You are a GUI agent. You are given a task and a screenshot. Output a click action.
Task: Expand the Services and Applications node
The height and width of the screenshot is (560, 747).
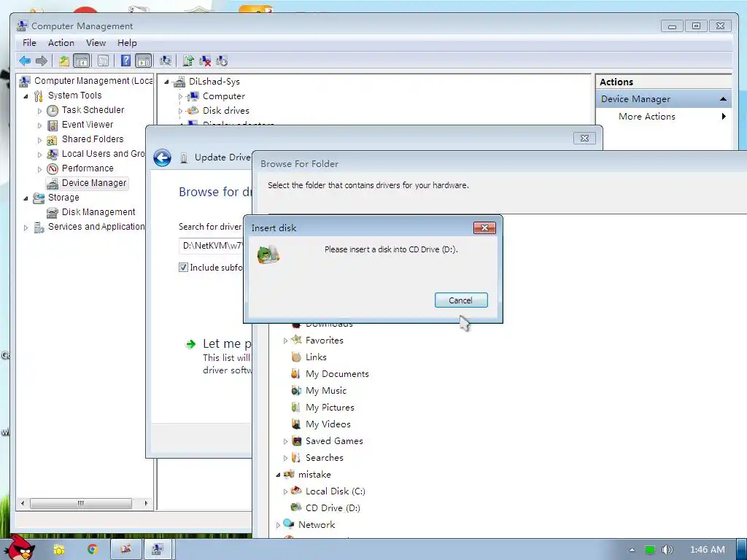pos(26,227)
